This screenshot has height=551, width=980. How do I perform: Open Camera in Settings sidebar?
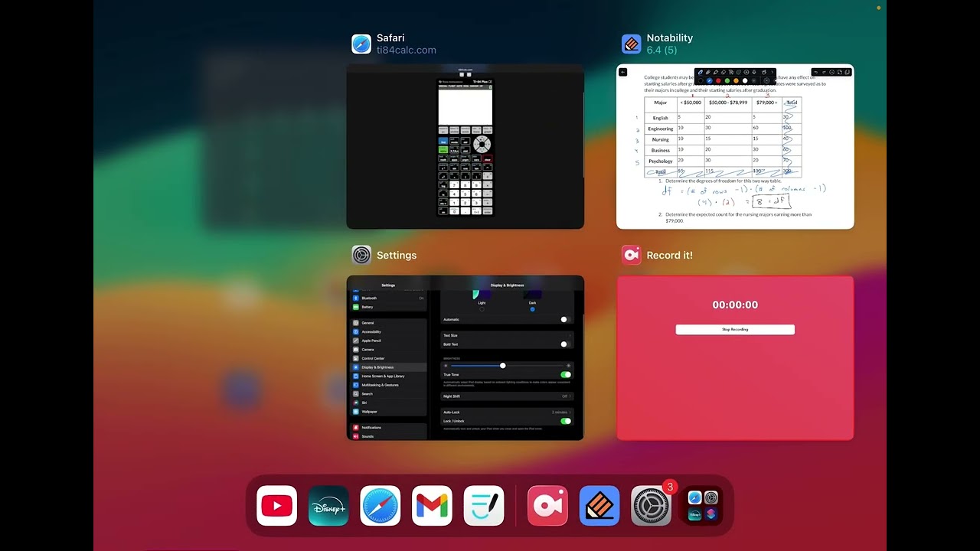387,349
